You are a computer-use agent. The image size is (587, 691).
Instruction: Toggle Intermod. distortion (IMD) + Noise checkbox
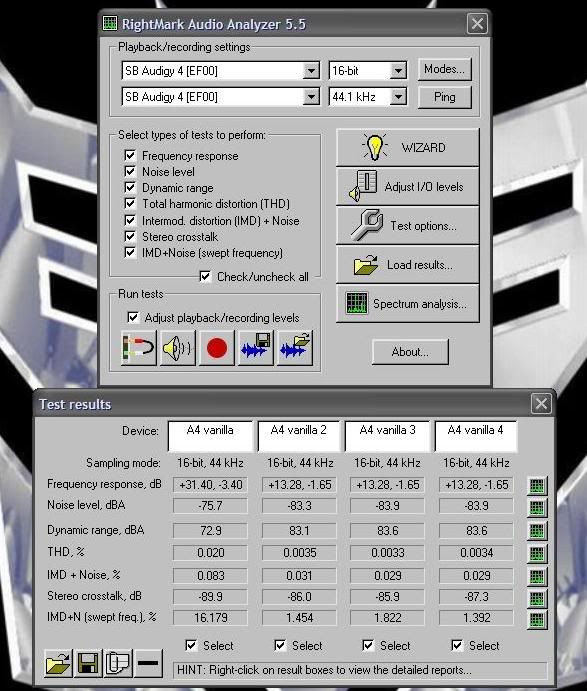130,220
